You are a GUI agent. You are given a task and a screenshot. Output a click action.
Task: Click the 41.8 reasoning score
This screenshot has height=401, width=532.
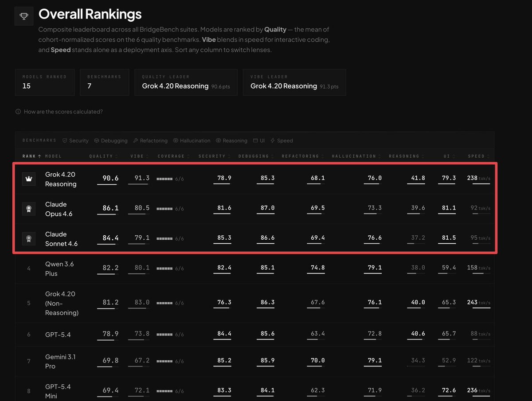[x=418, y=178]
